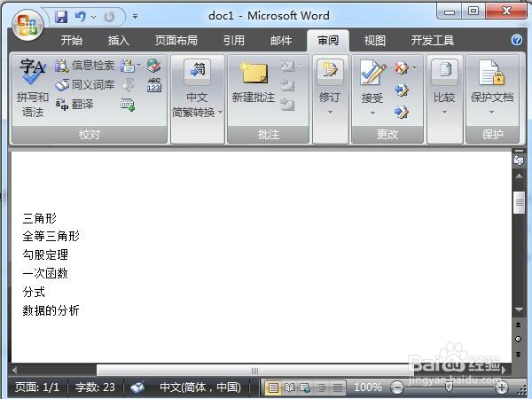Image resolution: width=532 pixels, height=399 pixels.
Task: Save the document via quick access toolbar
Action: pyautogui.click(x=61, y=16)
